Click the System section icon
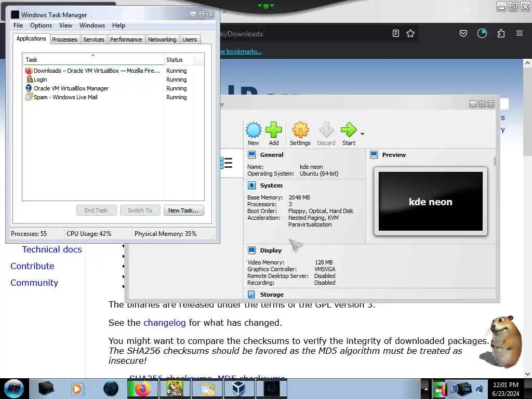Image resolution: width=532 pixels, height=399 pixels. pyautogui.click(x=251, y=185)
